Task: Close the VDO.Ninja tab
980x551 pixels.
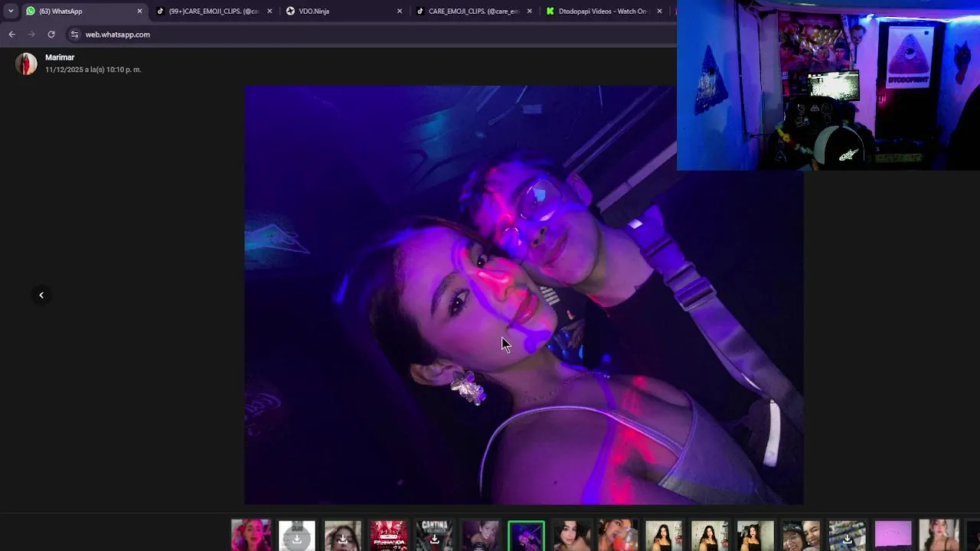Action: pyautogui.click(x=400, y=11)
